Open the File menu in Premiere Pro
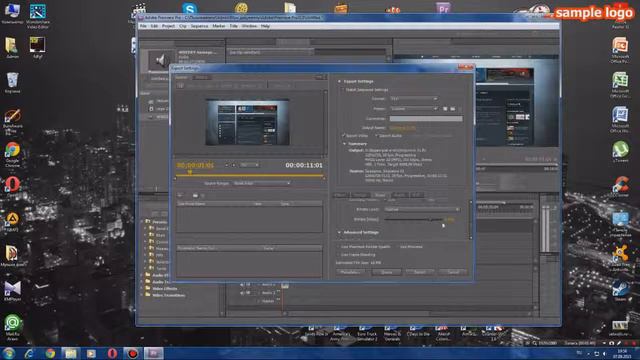The image size is (640, 360). pos(143,26)
